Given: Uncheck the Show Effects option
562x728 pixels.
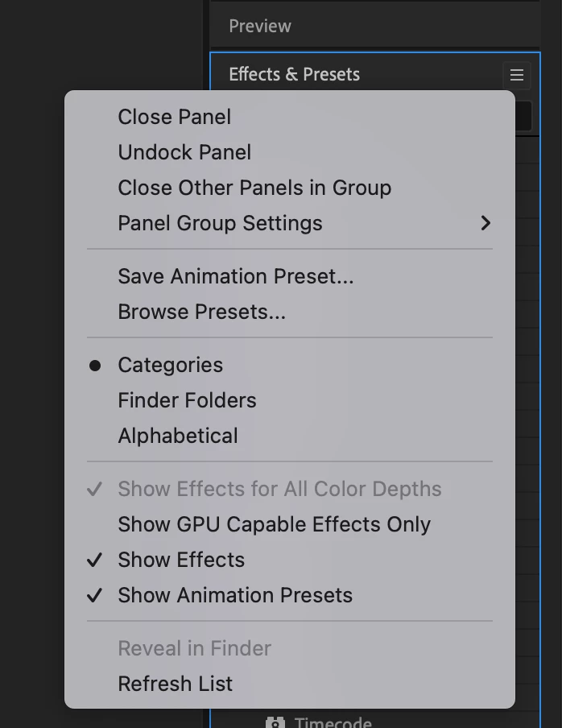Looking at the screenshot, I should coord(181,560).
